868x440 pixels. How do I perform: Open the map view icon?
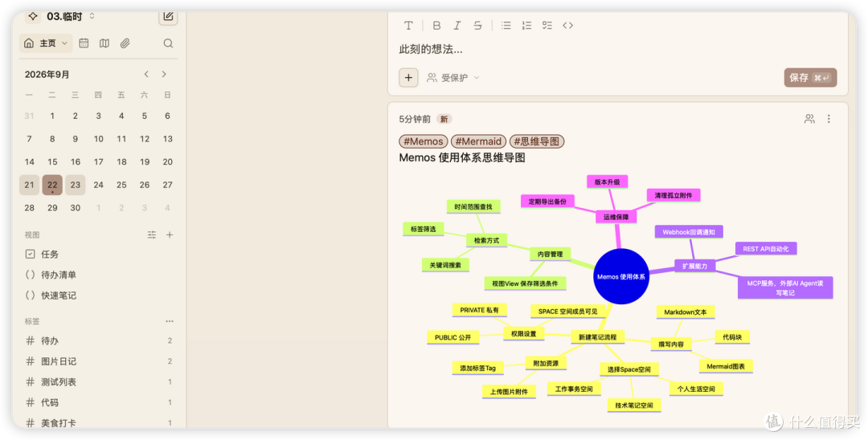pos(104,43)
